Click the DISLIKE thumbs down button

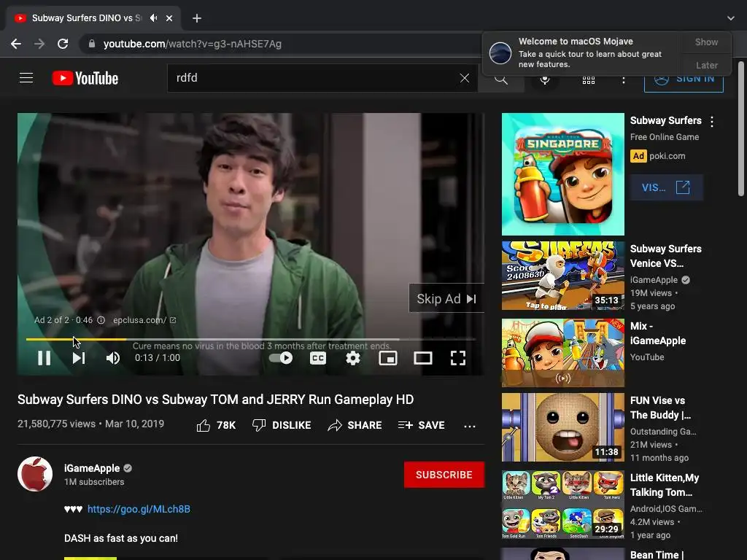[x=282, y=425]
